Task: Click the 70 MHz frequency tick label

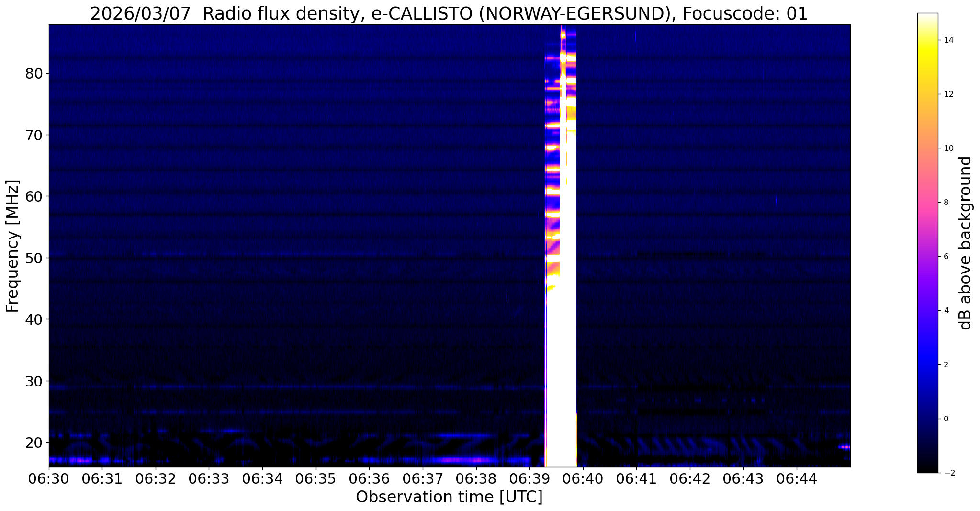Action: [x=34, y=135]
